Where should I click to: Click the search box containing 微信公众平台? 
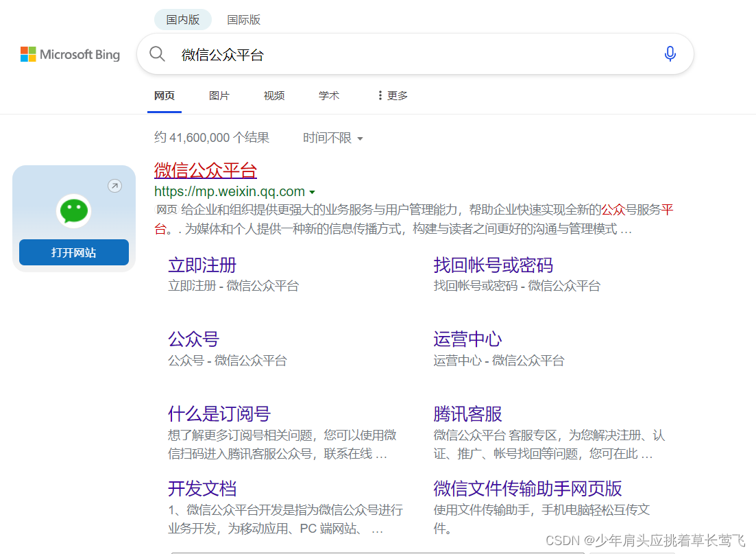tap(415, 54)
